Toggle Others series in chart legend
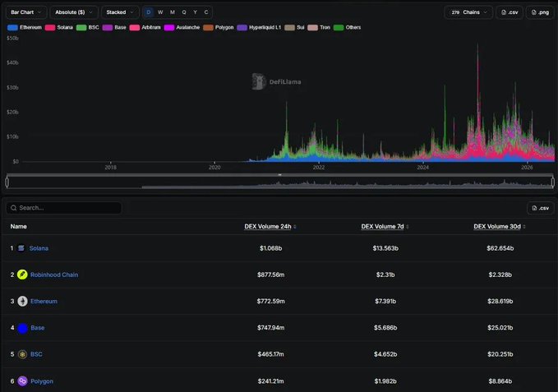The width and height of the screenshot is (558, 392). (348, 27)
